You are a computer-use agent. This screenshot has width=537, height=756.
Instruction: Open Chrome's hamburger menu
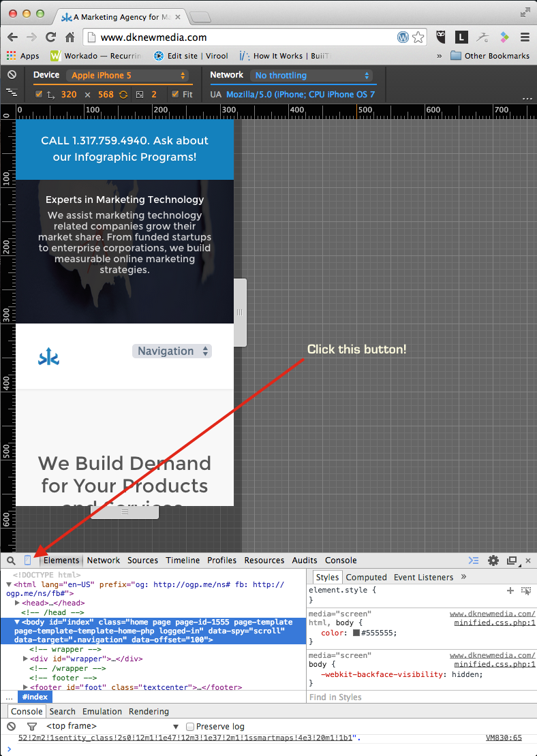(x=525, y=37)
